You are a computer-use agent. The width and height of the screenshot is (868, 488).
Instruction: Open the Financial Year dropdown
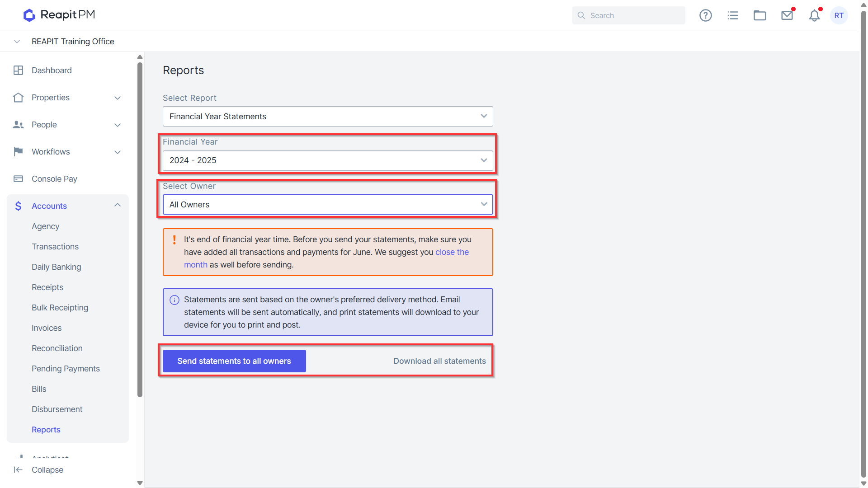coord(328,160)
